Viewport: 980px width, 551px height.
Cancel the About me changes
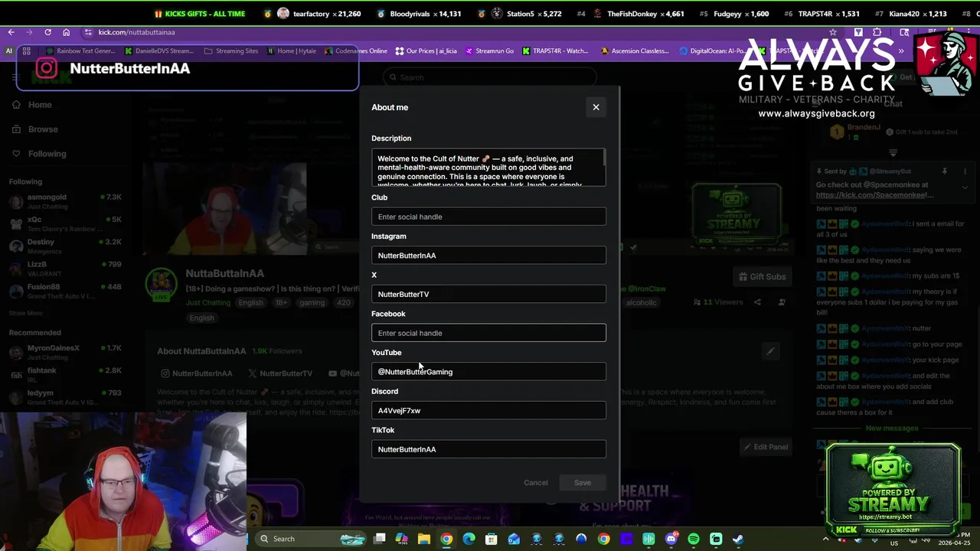click(x=536, y=483)
